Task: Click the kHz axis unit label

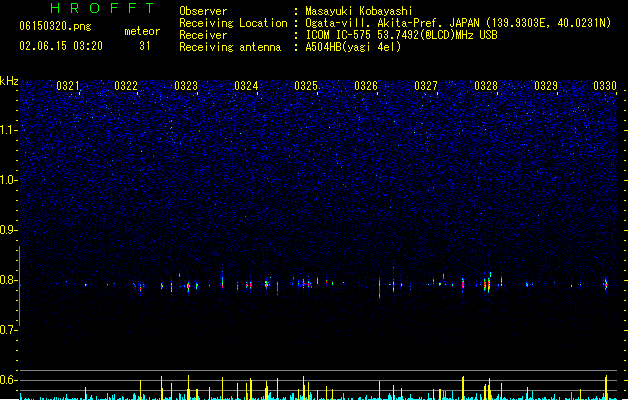Action: pos(9,81)
